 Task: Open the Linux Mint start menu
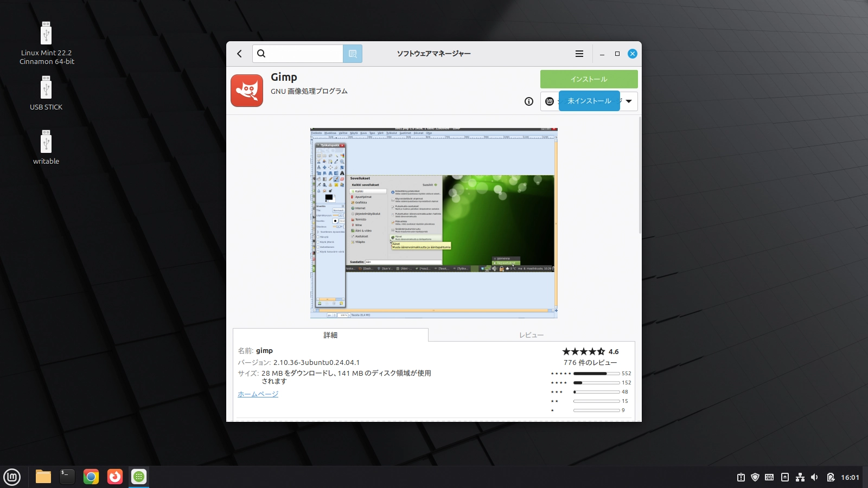[x=12, y=477]
